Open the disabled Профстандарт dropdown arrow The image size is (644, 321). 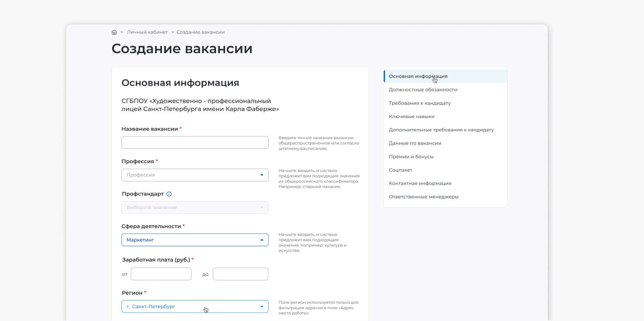(262, 208)
